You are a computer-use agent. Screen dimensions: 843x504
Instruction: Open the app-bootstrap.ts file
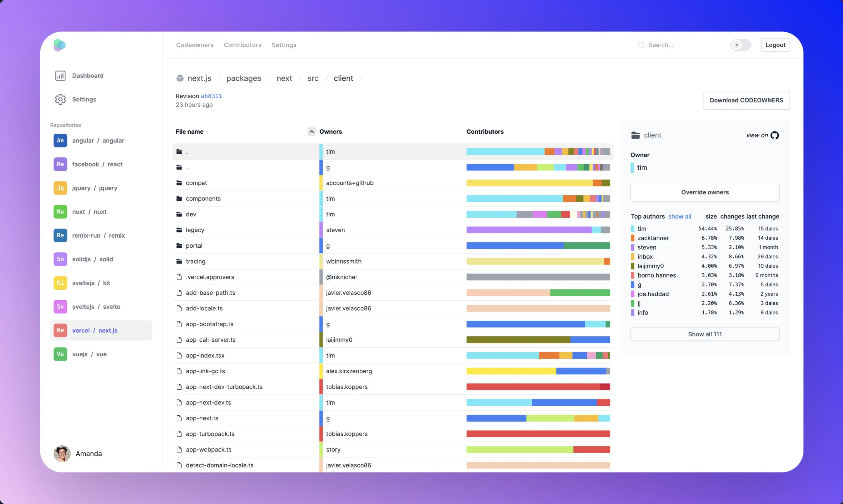tap(210, 324)
